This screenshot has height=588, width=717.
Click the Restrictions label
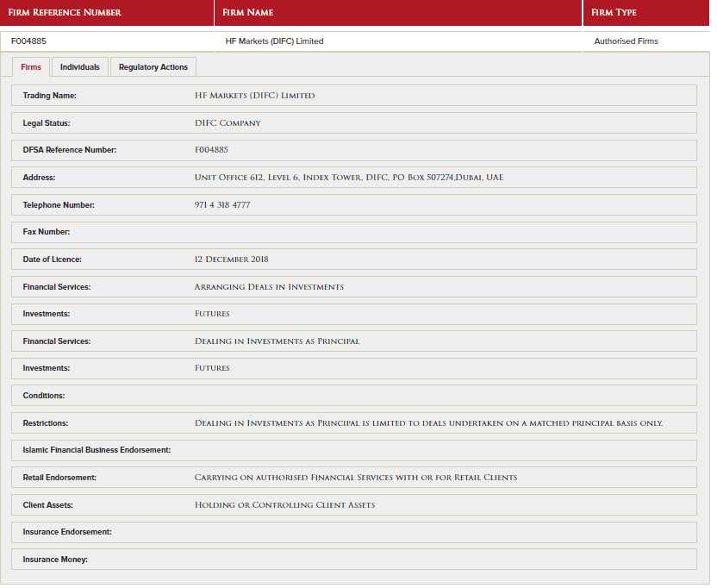[x=46, y=423]
